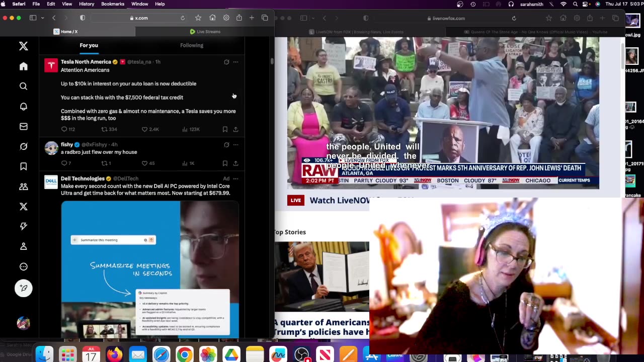Click Dell ad image Summarize Meetings
644x362 pixels.
pyautogui.click(x=150, y=269)
